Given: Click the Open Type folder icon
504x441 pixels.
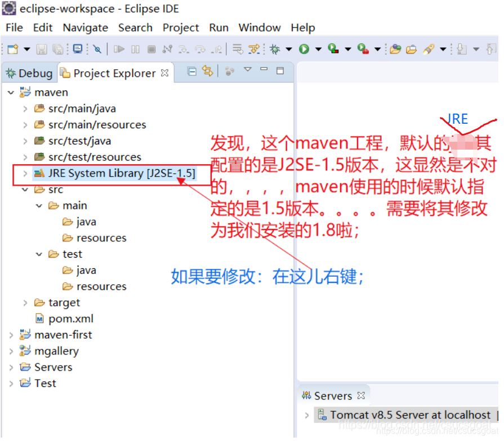Looking at the screenshot, I should click(395, 49).
